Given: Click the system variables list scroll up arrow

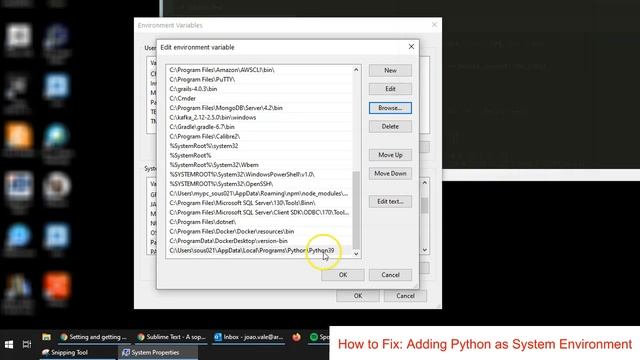Looking at the screenshot, I should (x=424, y=183).
